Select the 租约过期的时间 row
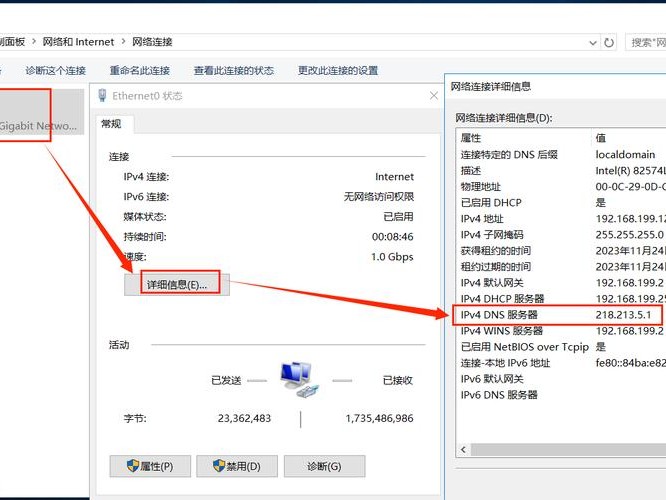The image size is (666, 500). [562, 267]
